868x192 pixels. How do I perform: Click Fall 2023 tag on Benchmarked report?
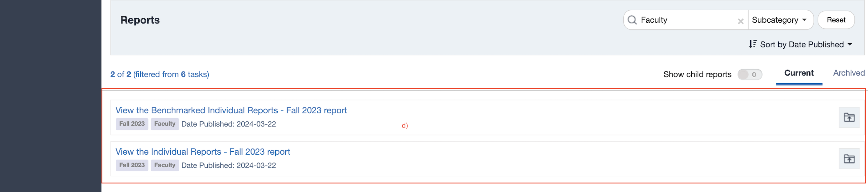(132, 124)
